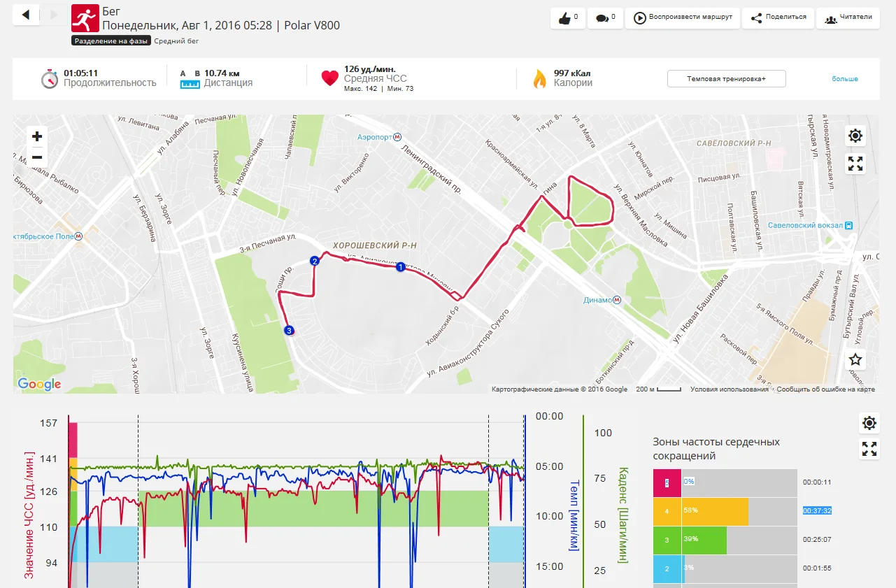Screen dimensions: 896x588
Task: Select the highlighted 00:37:32 zone time
Action: (817, 511)
